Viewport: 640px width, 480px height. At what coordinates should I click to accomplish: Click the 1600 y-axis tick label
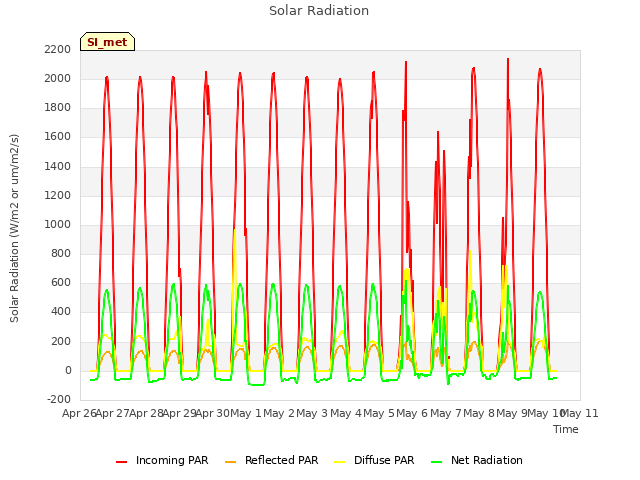coord(58,137)
